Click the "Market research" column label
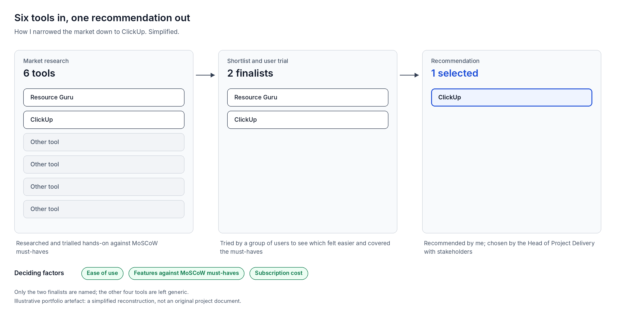644x310 pixels. 46,61
